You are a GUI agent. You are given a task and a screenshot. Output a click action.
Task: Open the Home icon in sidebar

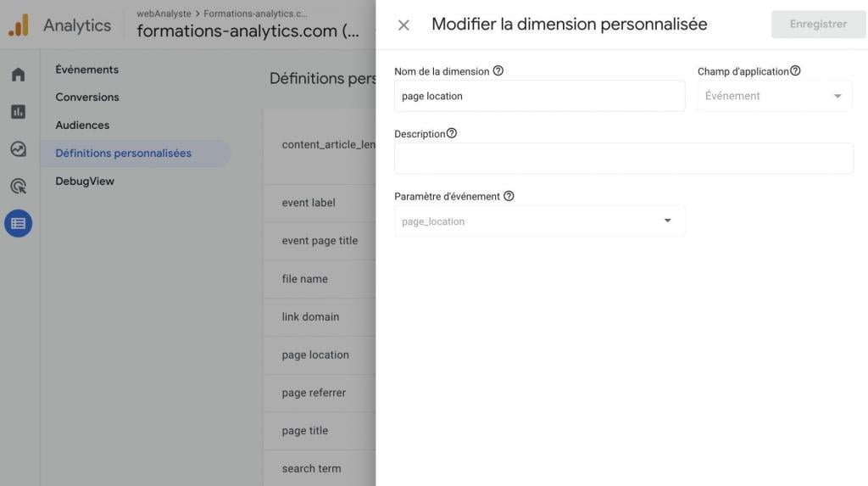click(x=19, y=75)
